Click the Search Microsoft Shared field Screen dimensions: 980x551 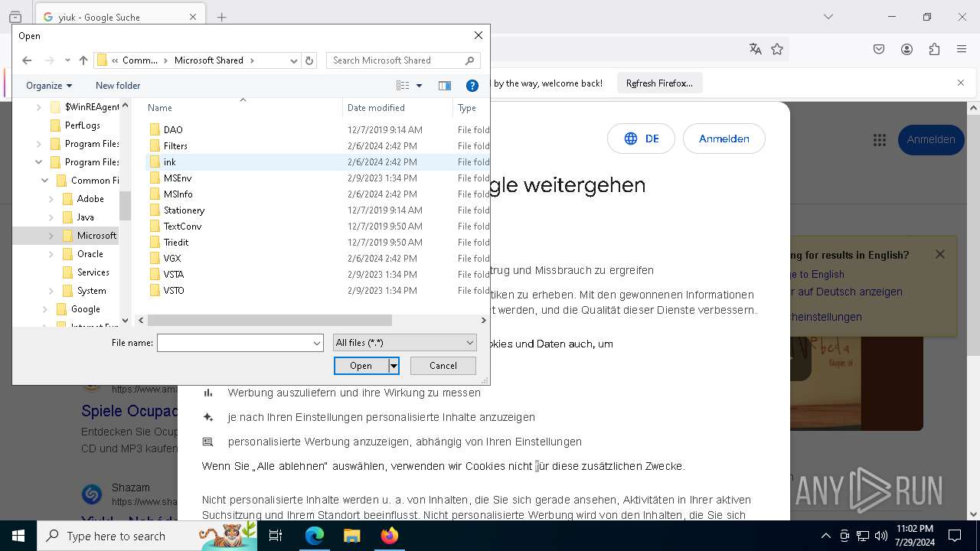403,60
